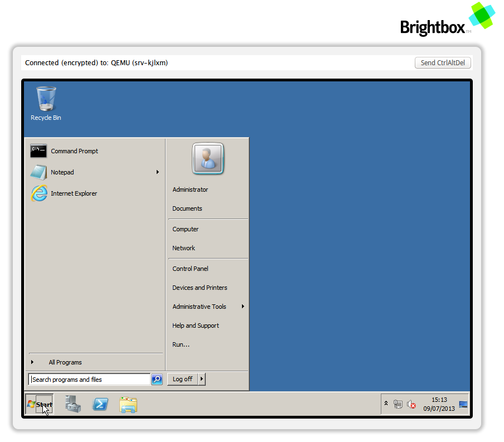Open shutdown options arrow next to Log off

point(202,379)
